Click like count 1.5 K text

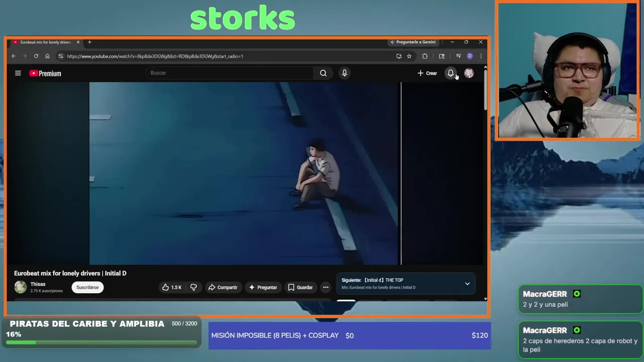[x=176, y=288]
